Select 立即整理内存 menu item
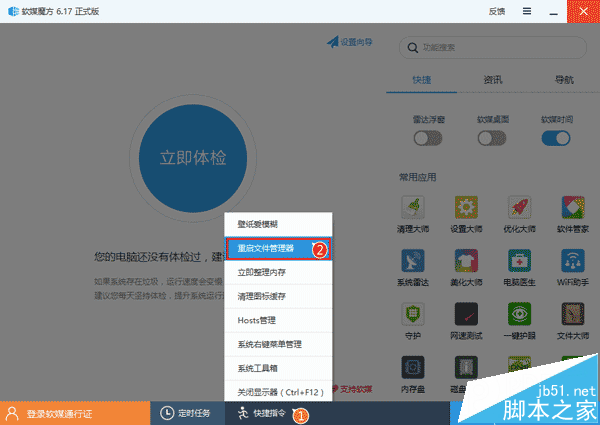Image resolution: width=600 pixels, height=425 pixels. click(x=278, y=272)
